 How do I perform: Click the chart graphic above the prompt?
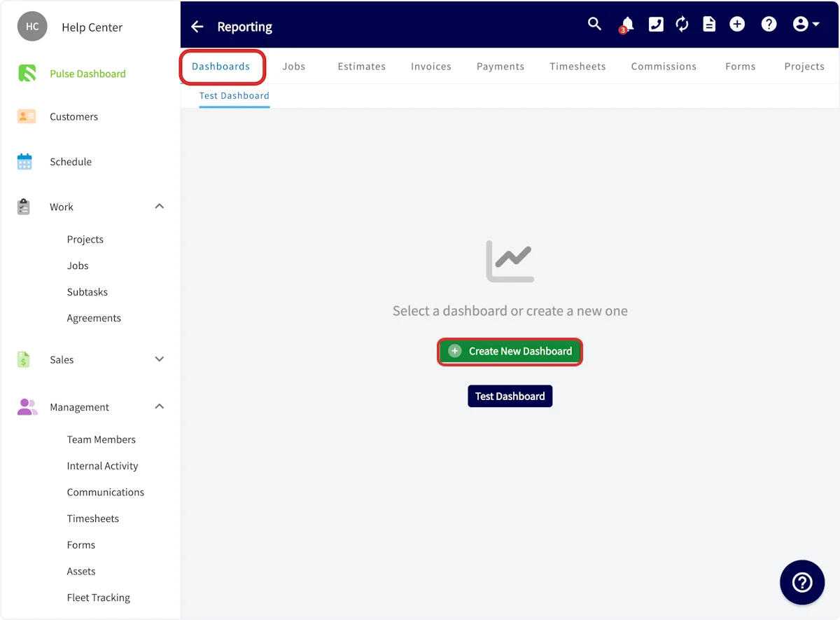(510, 261)
